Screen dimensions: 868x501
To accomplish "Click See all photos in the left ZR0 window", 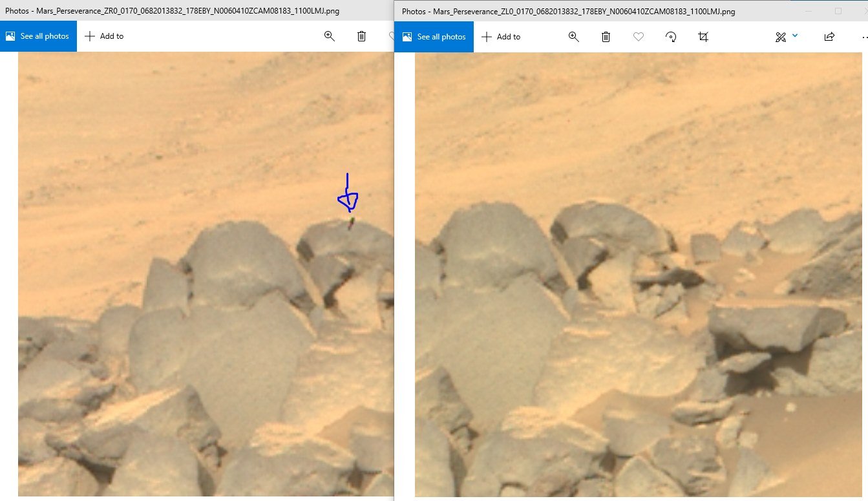I will click(38, 36).
